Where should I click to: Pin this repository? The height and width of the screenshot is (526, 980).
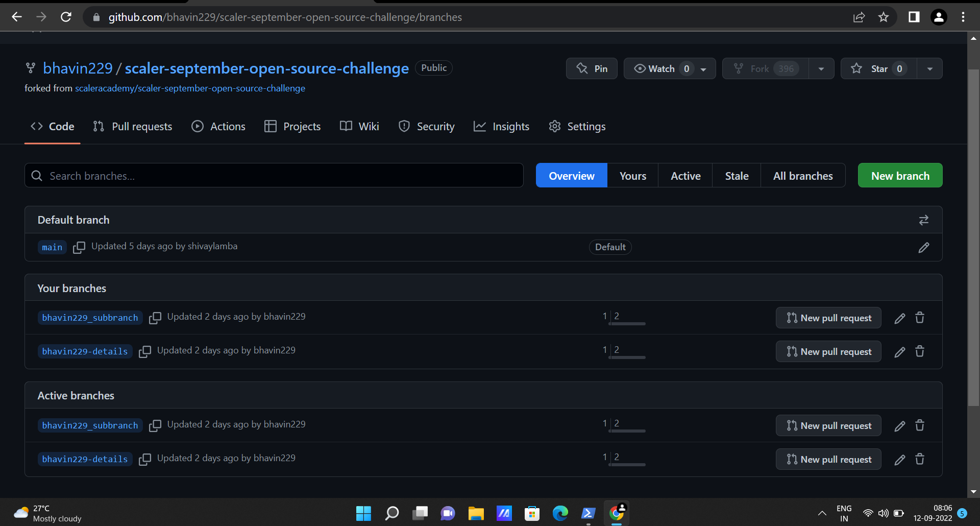pyautogui.click(x=592, y=68)
